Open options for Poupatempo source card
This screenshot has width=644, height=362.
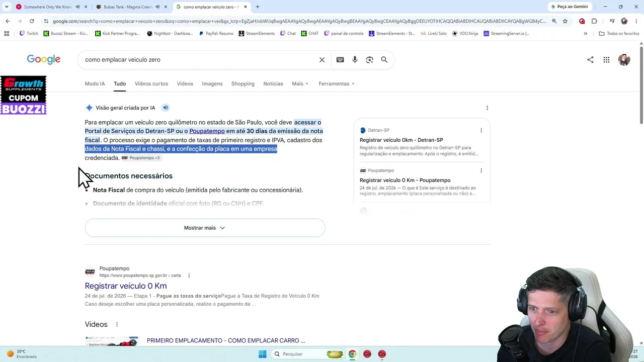(x=481, y=170)
